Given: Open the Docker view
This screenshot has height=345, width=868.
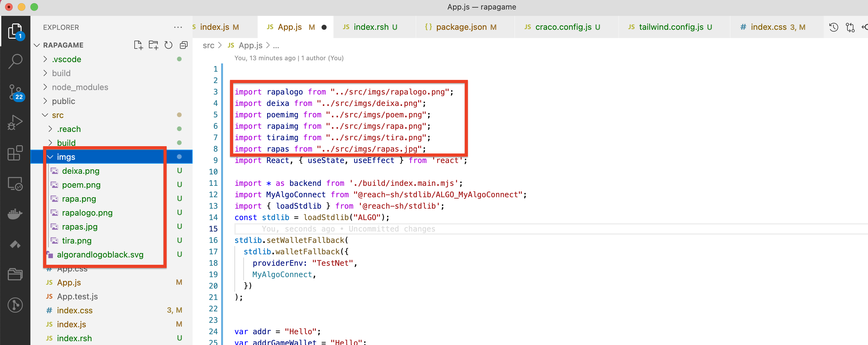Looking at the screenshot, I should click(x=15, y=214).
